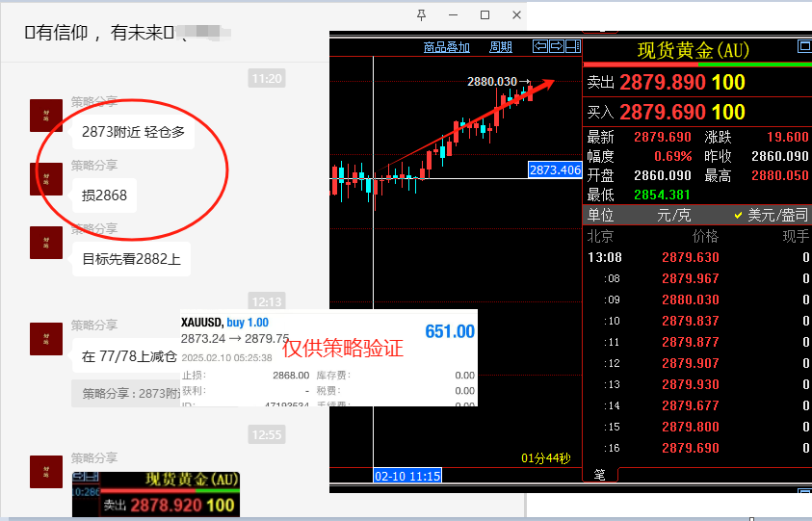Click the 最低 value 2854.381
This screenshot has height=521, width=812.
[x=662, y=195]
